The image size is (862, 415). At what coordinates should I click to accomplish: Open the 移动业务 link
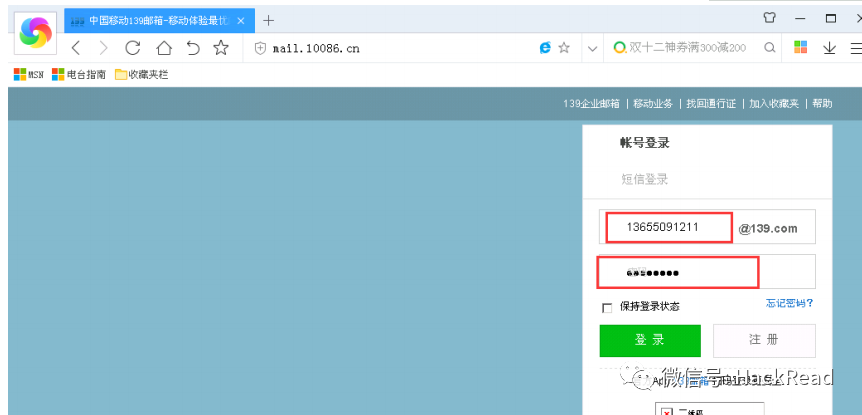653,103
